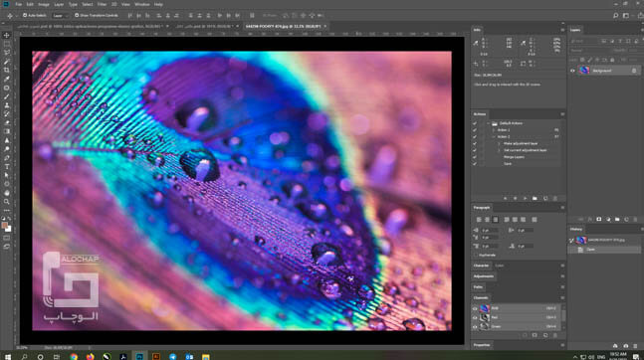The width and height of the screenshot is (644, 360).
Task: Click left align text in Paragraph panel
Action: click(479, 220)
